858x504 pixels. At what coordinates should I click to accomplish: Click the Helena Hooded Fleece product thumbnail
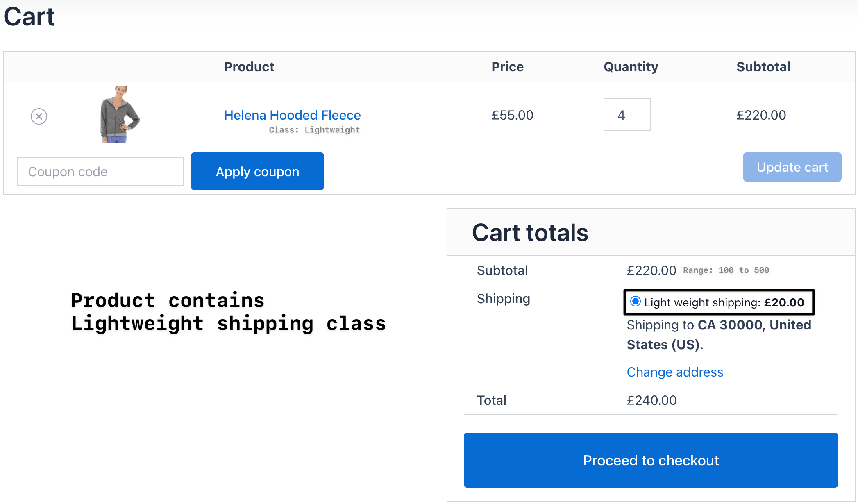tap(120, 115)
